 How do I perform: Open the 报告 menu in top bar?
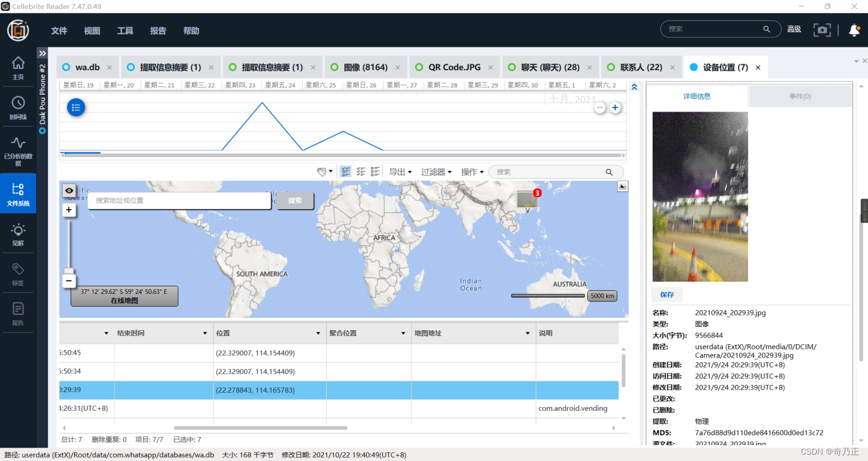(x=158, y=31)
